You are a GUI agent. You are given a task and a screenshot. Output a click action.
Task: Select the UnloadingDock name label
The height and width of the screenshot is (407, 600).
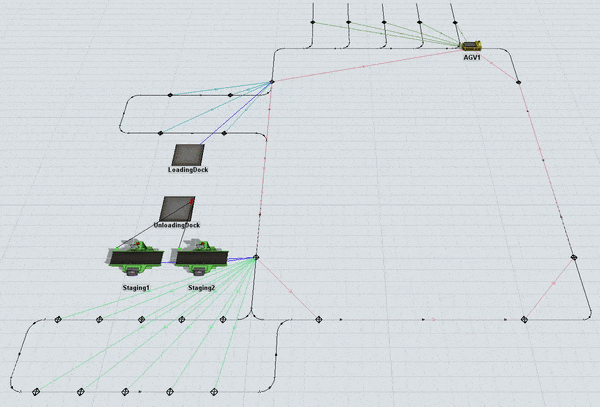(176, 225)
